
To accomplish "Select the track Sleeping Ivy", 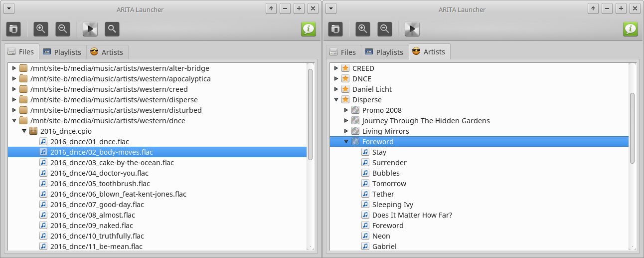I will (392, 205).
